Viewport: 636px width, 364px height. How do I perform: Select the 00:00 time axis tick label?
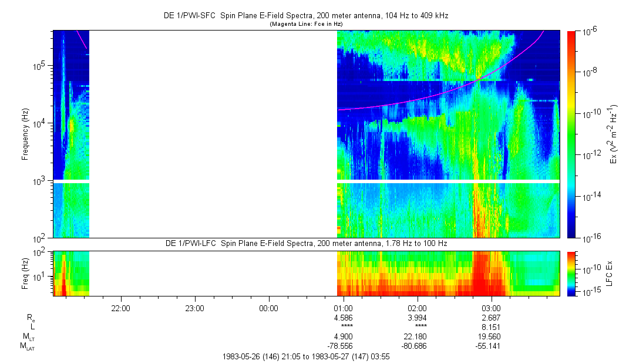[x=268, y=307]
